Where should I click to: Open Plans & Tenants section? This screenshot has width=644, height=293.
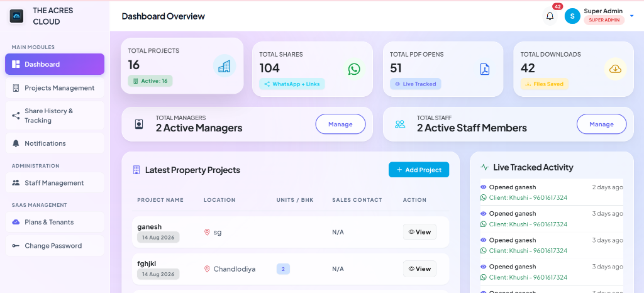pyautogui.click(x=55, y=222)
